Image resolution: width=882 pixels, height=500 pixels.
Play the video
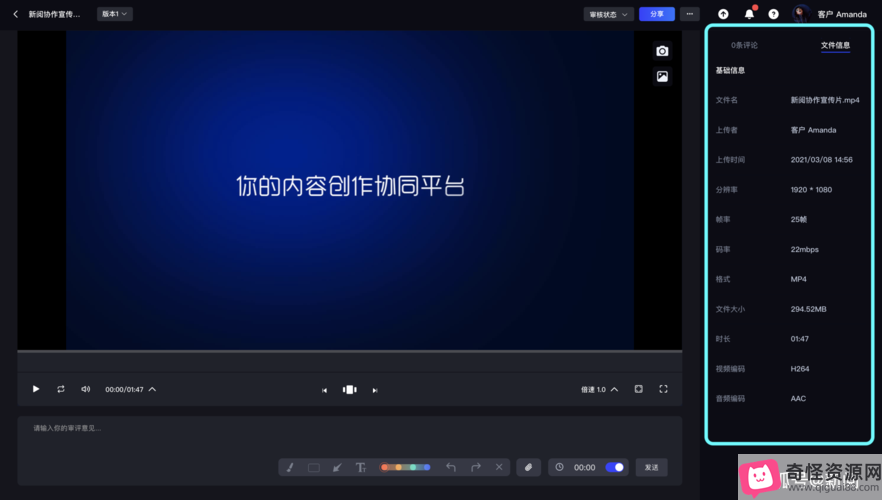(36, 389)
